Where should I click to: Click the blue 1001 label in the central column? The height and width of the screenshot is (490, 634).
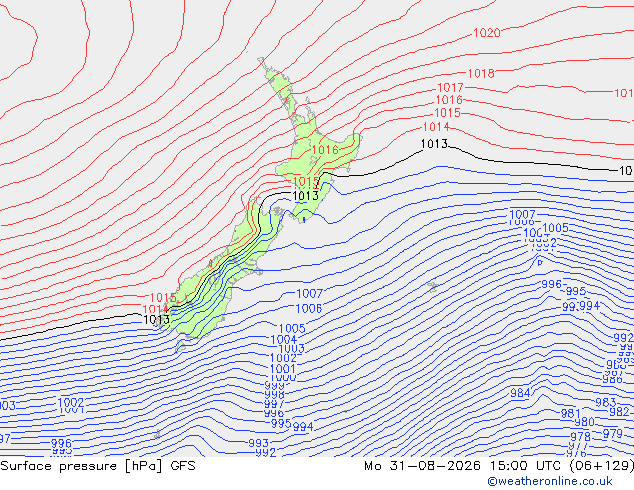283,369
